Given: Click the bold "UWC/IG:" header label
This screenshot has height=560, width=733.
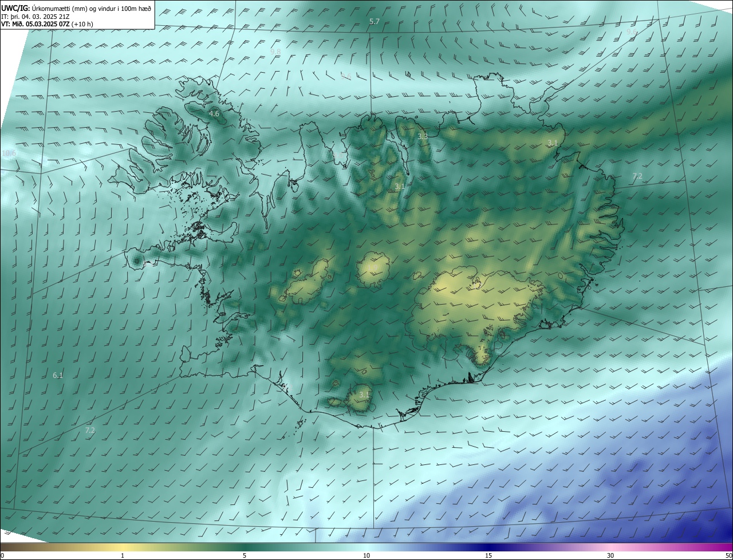Looking at the screenshot, I should (16, 7).
